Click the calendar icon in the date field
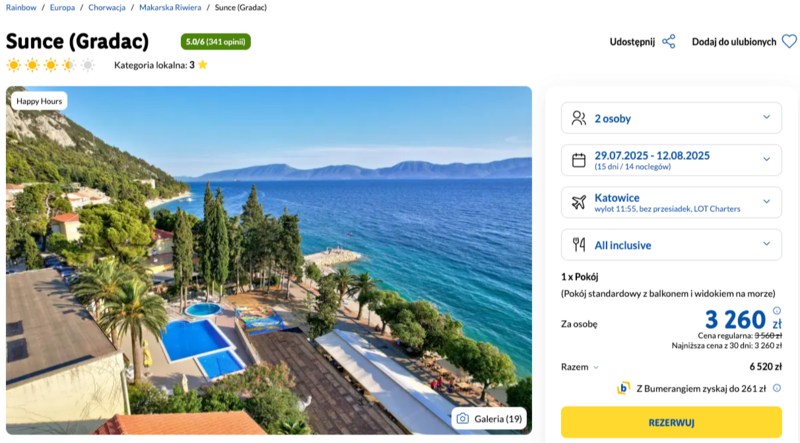 579,160
